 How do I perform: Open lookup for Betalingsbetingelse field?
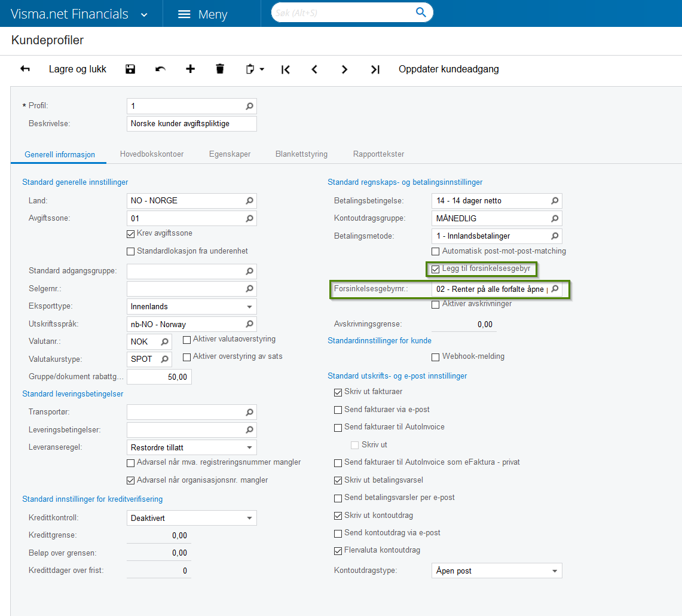[555, 201]
